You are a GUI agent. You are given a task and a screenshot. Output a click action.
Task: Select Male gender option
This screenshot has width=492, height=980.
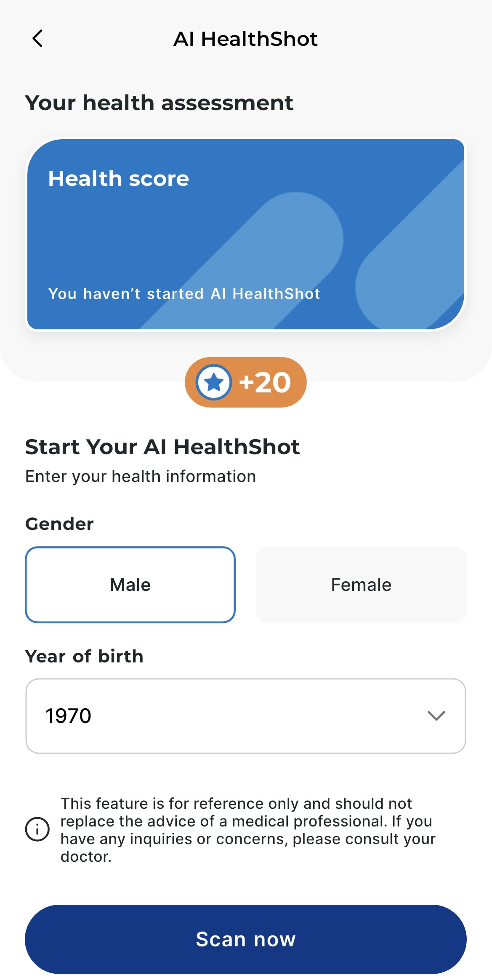pos(130,585)
